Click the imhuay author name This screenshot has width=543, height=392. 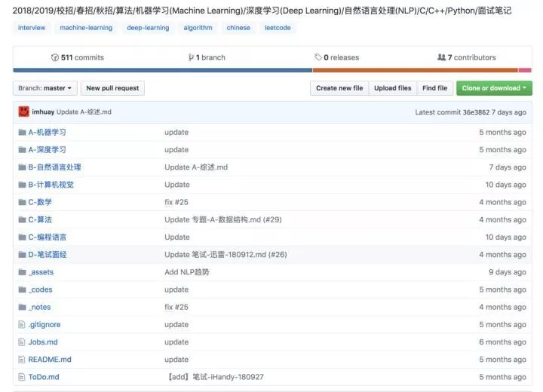(43, 112)
